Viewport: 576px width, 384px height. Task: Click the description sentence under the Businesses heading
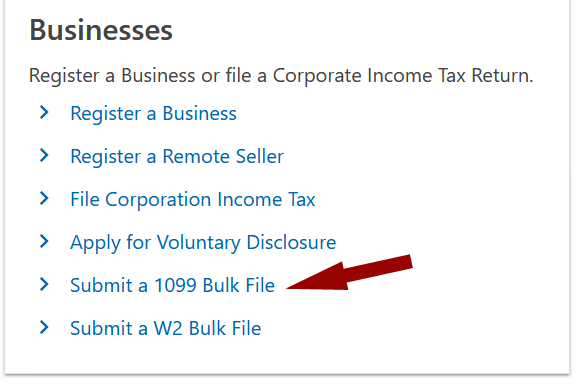281,76
